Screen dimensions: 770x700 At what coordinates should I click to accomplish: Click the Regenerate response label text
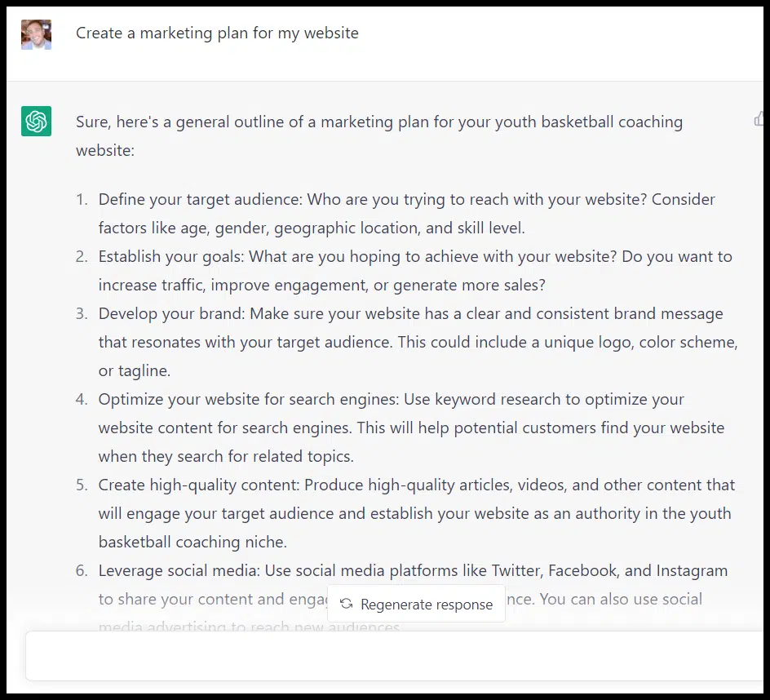pyautogui.click(x=426, y=604)
